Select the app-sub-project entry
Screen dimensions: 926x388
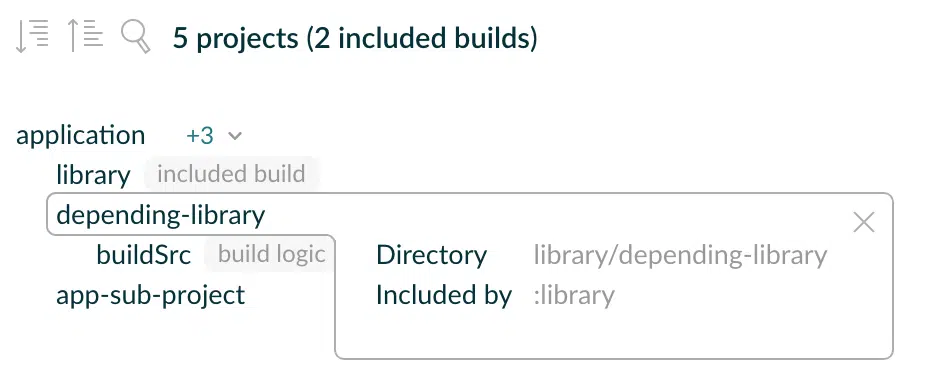pos(151,295)
